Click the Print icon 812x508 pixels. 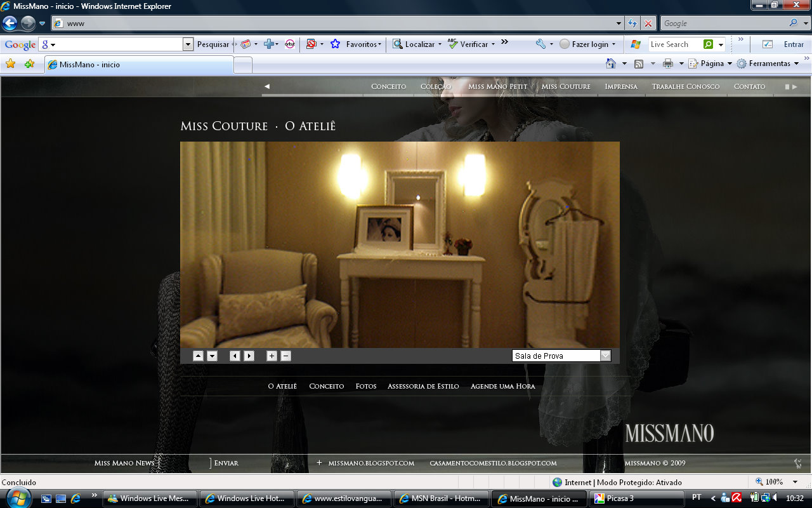click(x=667, y=63)
